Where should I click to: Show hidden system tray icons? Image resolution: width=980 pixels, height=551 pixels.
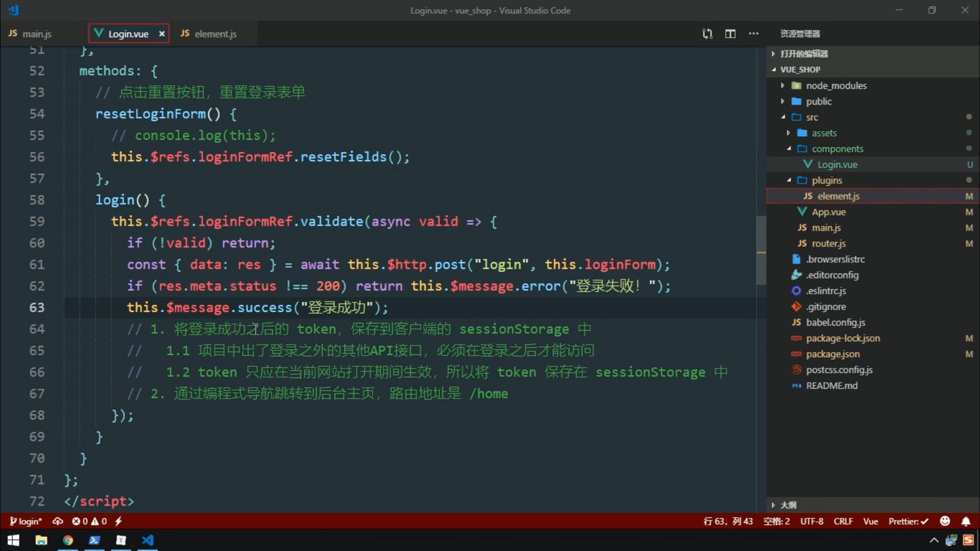[x=934, y=540]
